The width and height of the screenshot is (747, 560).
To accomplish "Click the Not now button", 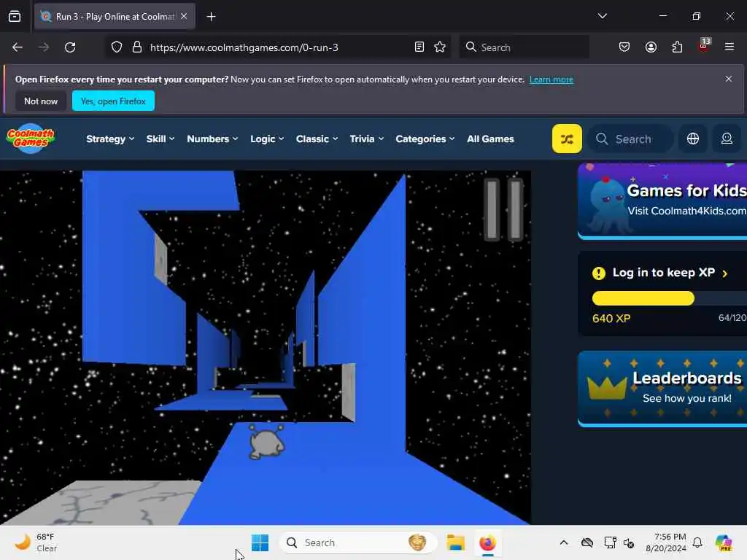I will pyautogui.click(x=41, y=101).
